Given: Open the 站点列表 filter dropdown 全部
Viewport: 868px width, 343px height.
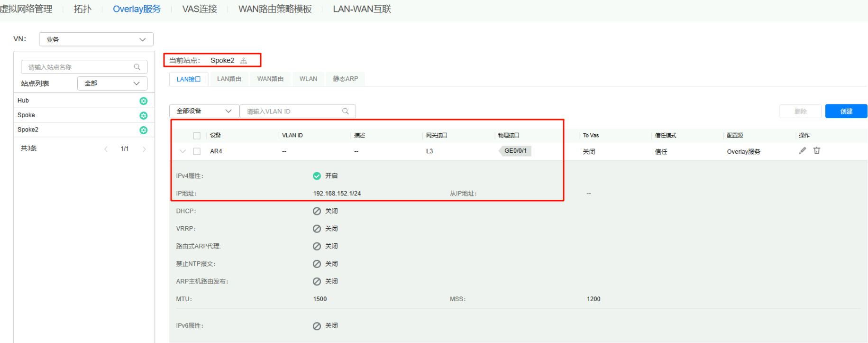Looking at the screenshot, I should pyautogui.click(x=112, y=83).
